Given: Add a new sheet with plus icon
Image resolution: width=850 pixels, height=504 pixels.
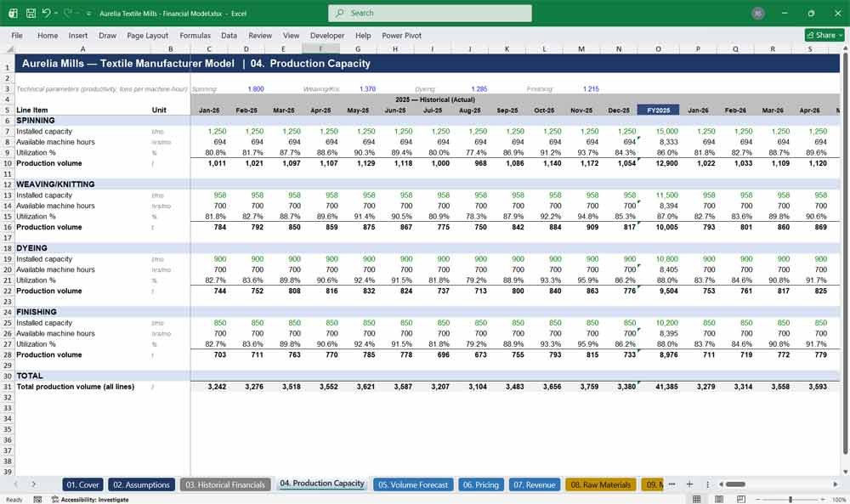Looking at the screenshot, I should pos(689,484).
